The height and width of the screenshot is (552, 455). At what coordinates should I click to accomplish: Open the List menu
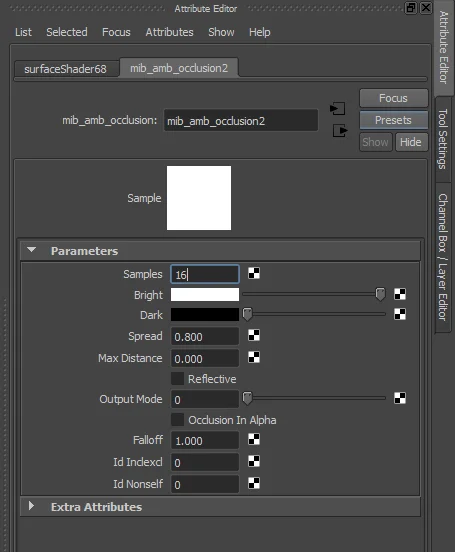tap(23, 32)
